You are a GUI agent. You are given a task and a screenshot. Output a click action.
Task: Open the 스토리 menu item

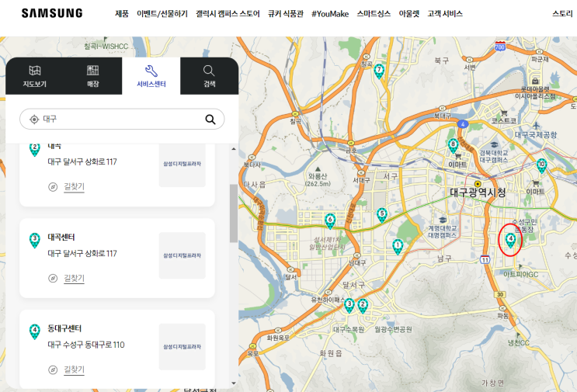point(562,14)
